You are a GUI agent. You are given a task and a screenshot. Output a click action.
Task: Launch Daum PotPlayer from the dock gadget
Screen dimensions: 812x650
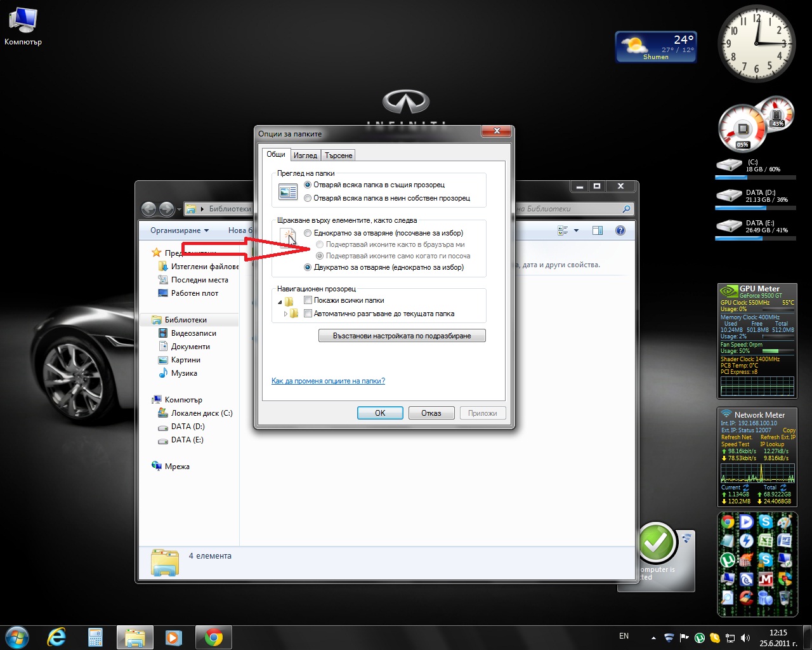(x=747, y=522)
